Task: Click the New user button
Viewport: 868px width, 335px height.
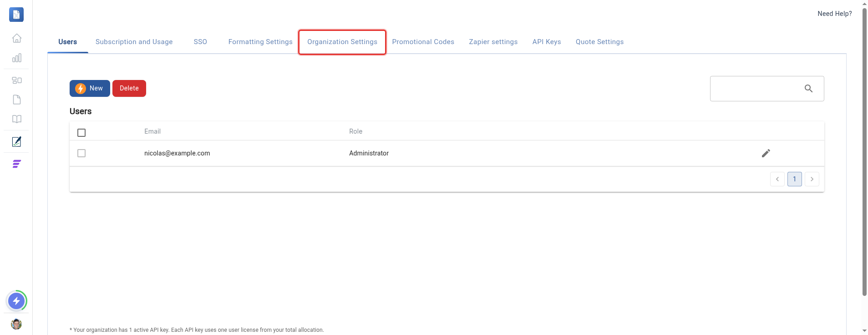Action: pyautogui.click(x=90, y=88)
